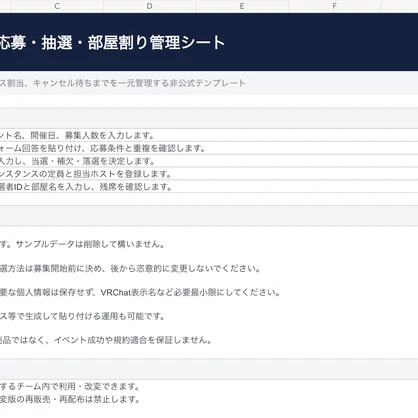This screenshot has height=418, width=418.
Task: Click note 'サンプルデータは削除して構いません。'
Action: pos(90,244)
